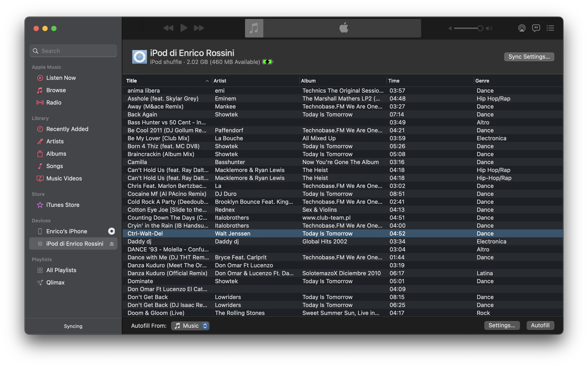Skip to next track with fast-forward
Viewport: 588px width, 367px height.
(x=199, y=28)
